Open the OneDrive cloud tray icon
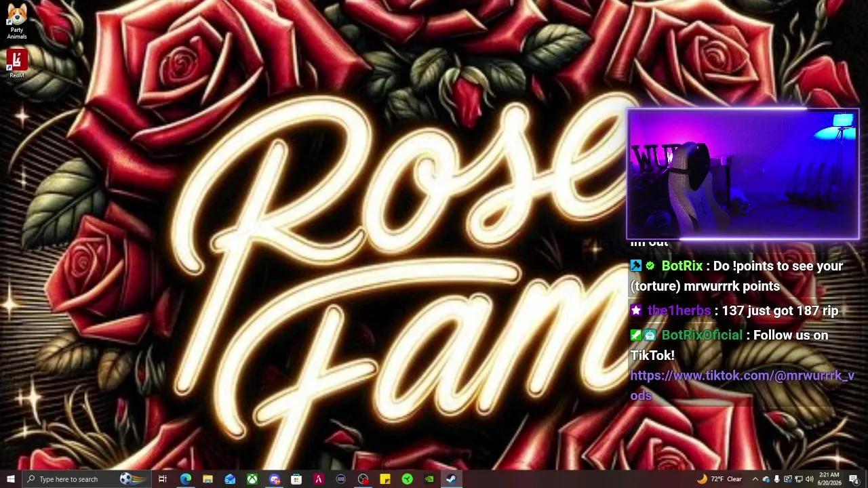Image resolution: width=868 pixels, height=488 pixels. [x=766, y=479]
